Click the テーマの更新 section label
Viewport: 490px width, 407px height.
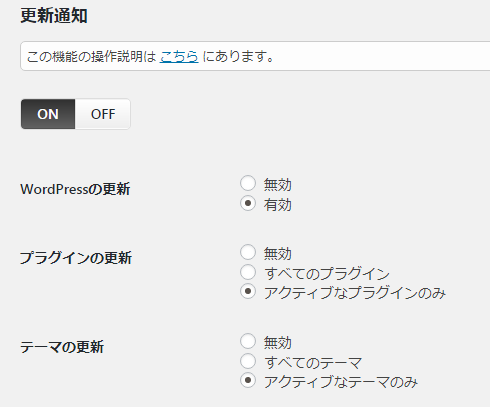click(62, 347)
